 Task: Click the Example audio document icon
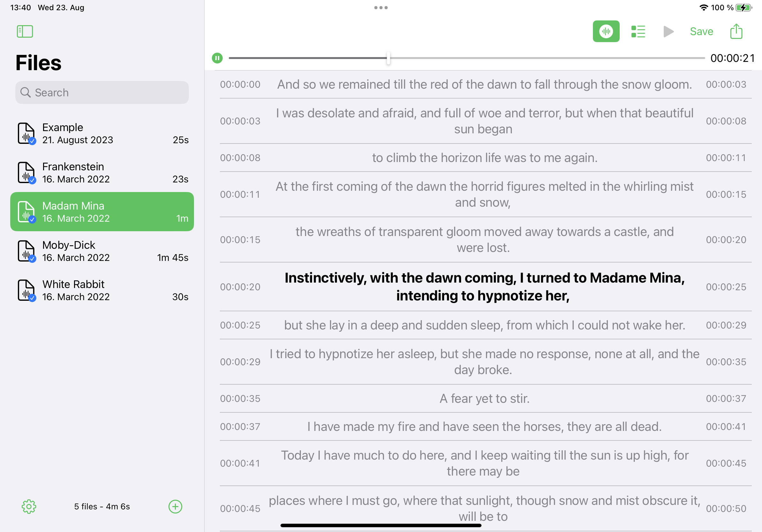pyautogui.click(x=26, y=133)
